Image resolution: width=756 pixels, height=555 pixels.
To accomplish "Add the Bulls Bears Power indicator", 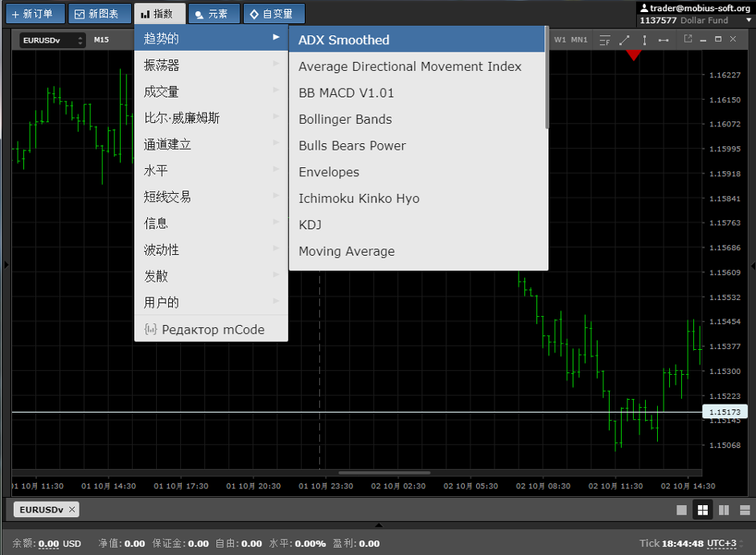I will [417, 146].
